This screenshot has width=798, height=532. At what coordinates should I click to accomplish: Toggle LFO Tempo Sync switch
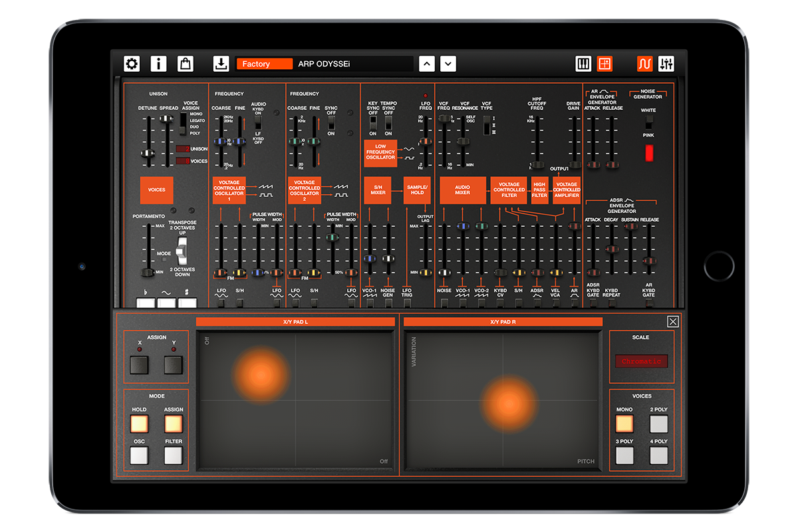click(x=388, y=123)
